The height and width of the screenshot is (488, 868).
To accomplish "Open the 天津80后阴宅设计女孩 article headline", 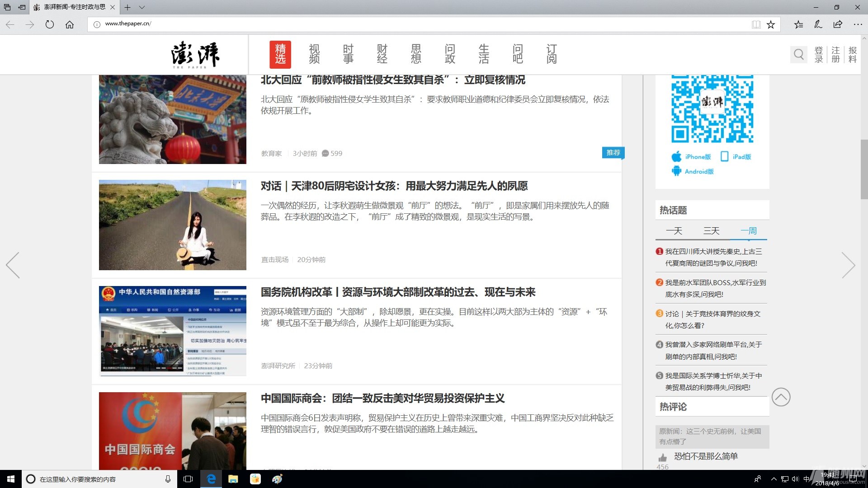I will 394,186.
